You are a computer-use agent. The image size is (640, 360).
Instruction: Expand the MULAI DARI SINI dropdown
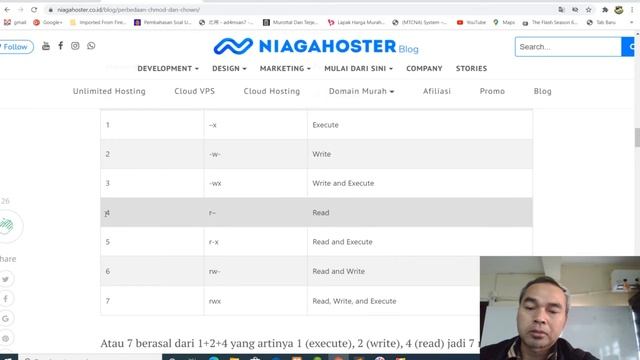[x=358, y=69]
